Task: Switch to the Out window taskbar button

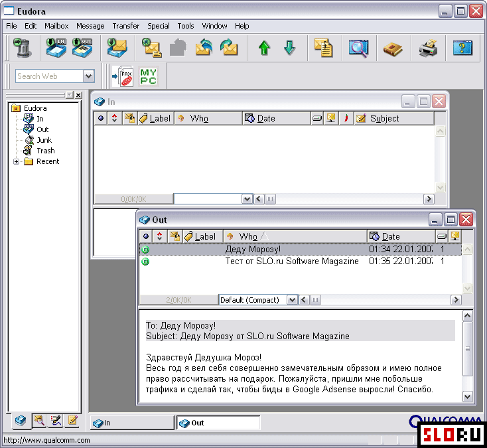Action: pos(218,423)
